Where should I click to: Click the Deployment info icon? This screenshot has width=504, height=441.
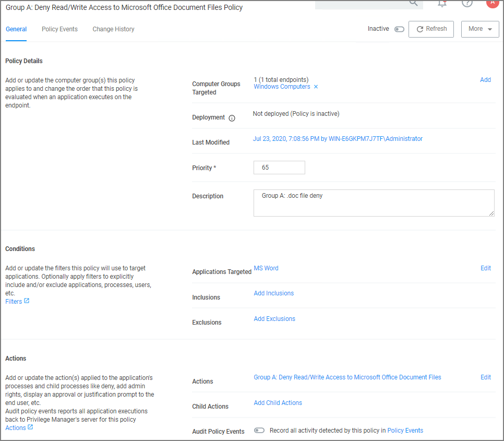pos(232,118)
